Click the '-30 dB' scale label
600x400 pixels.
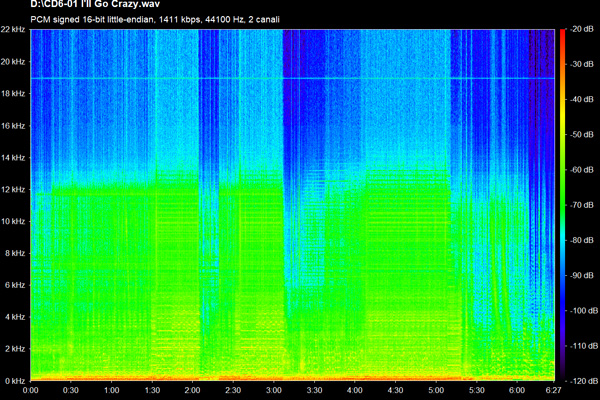[582, 64]
